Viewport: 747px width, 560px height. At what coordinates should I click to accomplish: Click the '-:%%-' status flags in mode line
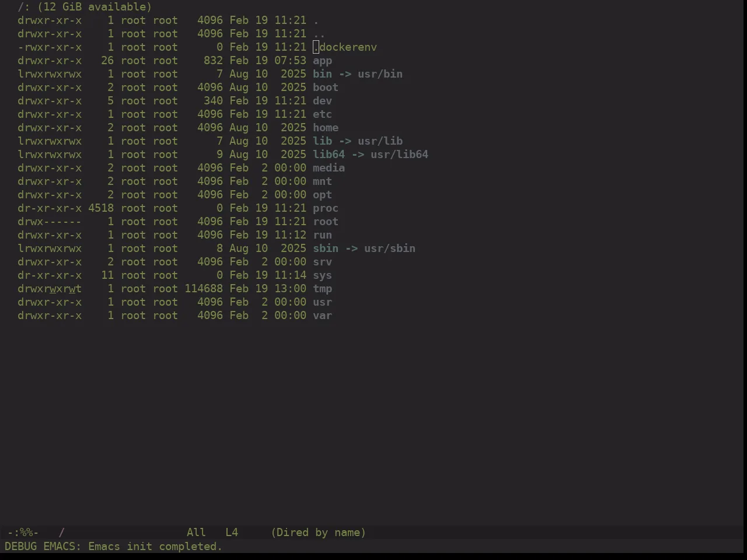pos(23,533)
